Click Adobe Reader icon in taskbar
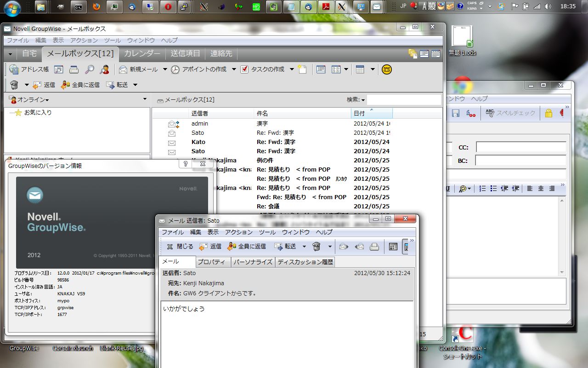This screenshot has width=588, height=368. point(326,6)
